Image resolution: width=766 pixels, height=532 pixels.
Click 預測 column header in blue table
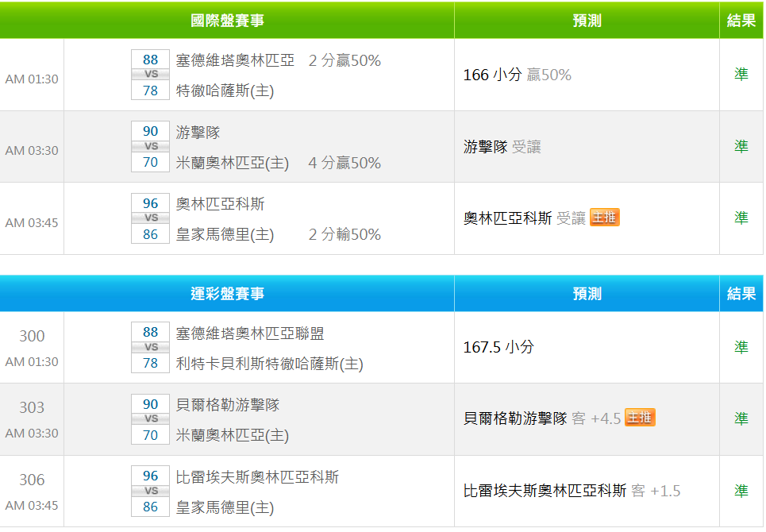(x=587, y=294)
